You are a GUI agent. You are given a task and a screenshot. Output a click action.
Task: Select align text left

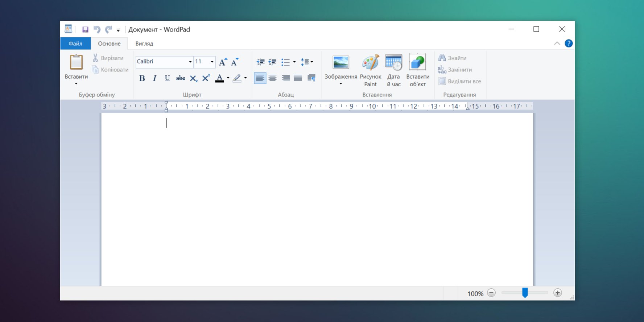[x=260, y=78]
